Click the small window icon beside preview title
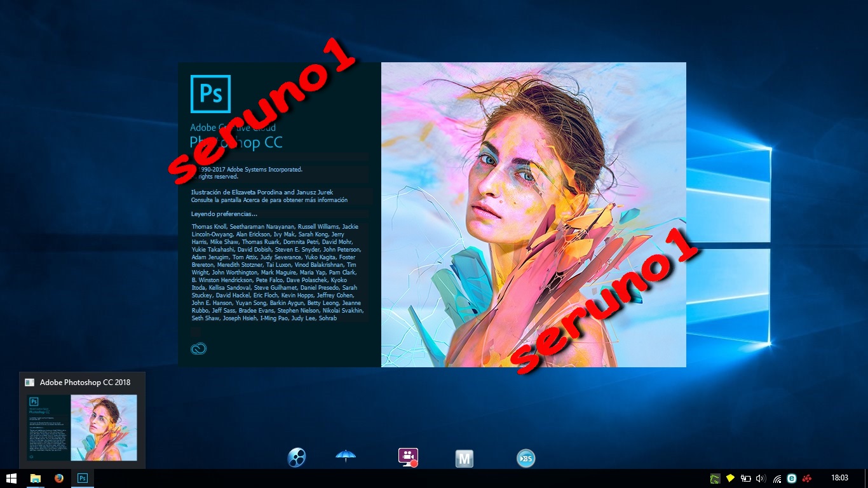 pos(29,382)
